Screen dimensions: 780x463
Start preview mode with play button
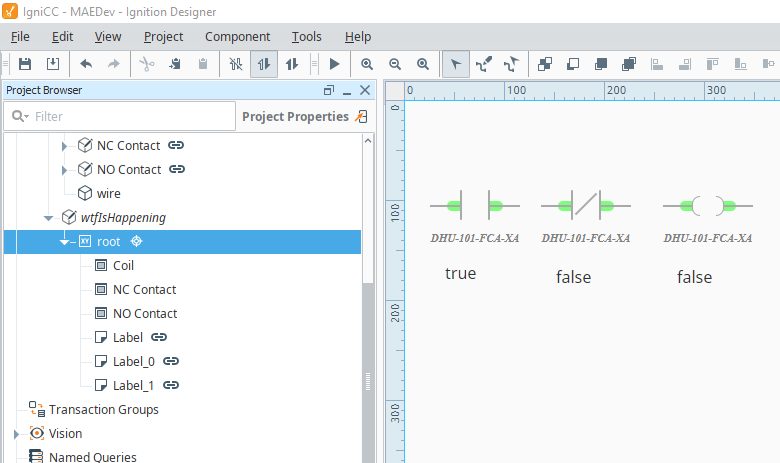coord(334,64)
